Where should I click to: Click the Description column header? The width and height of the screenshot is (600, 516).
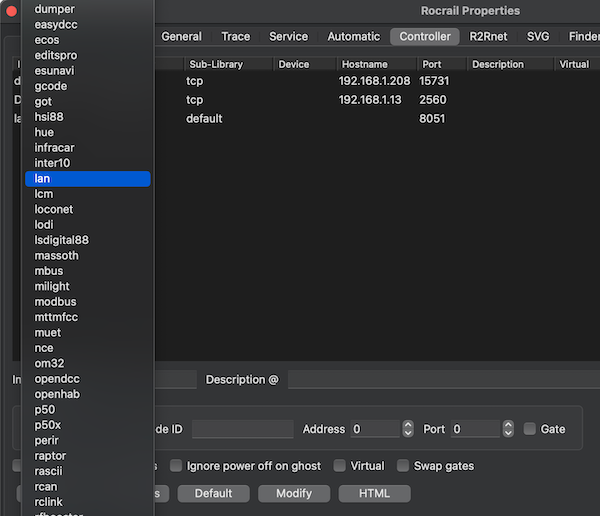click(510, 64)
